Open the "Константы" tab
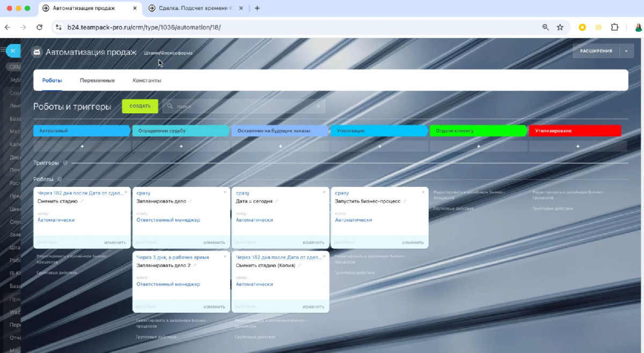The width and height of the screenshot is (644, 353). click(x=147, y=81)
